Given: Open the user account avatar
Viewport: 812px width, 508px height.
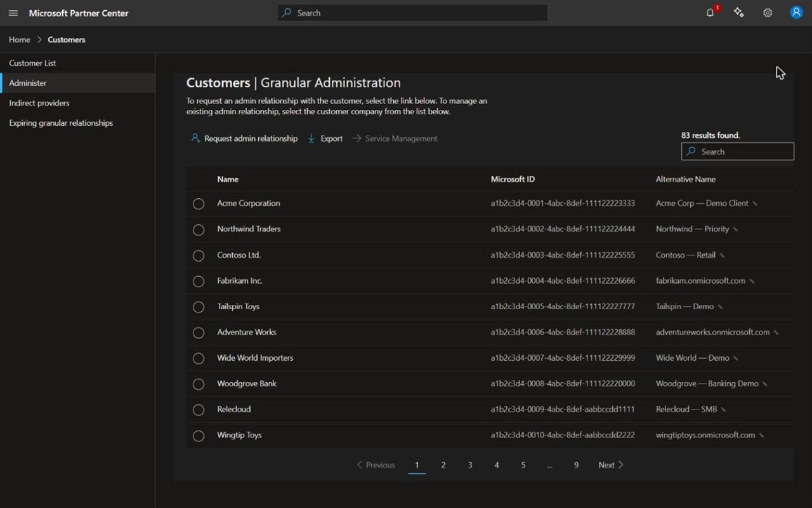Looking at the screenshot, I should (796, 13).
